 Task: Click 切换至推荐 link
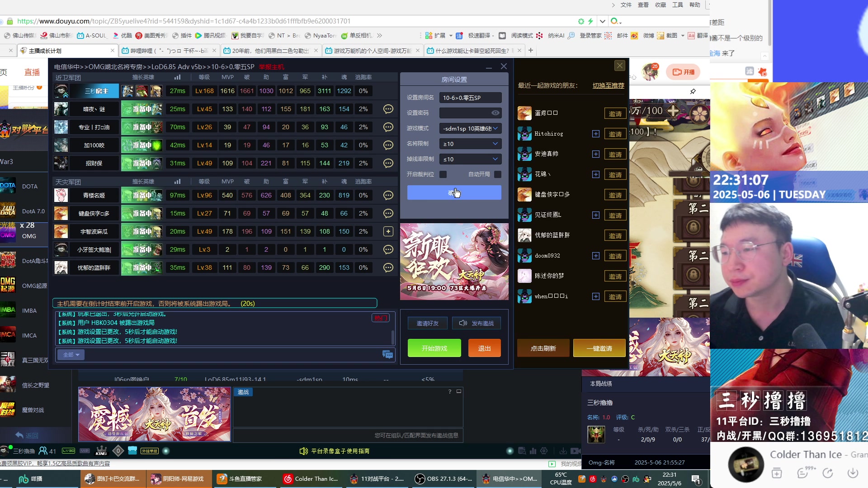(609, 85)
